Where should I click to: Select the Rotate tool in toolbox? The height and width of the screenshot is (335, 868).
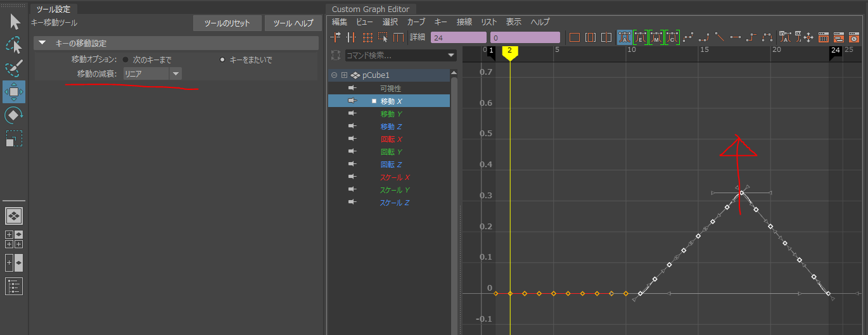[14, 115]
